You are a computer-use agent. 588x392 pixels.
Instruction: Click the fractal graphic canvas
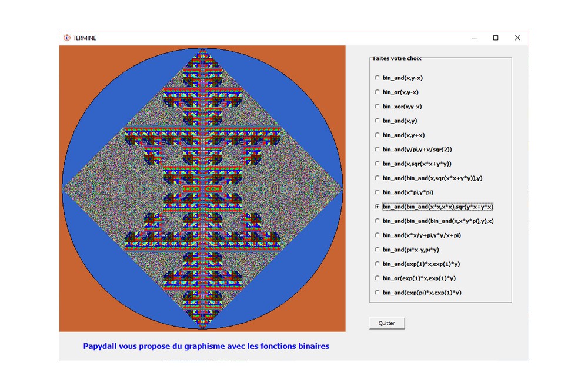(x=202, y=188)
